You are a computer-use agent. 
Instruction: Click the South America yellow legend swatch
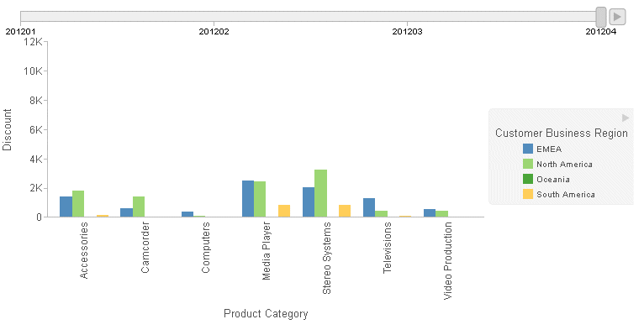click(528, 194)
